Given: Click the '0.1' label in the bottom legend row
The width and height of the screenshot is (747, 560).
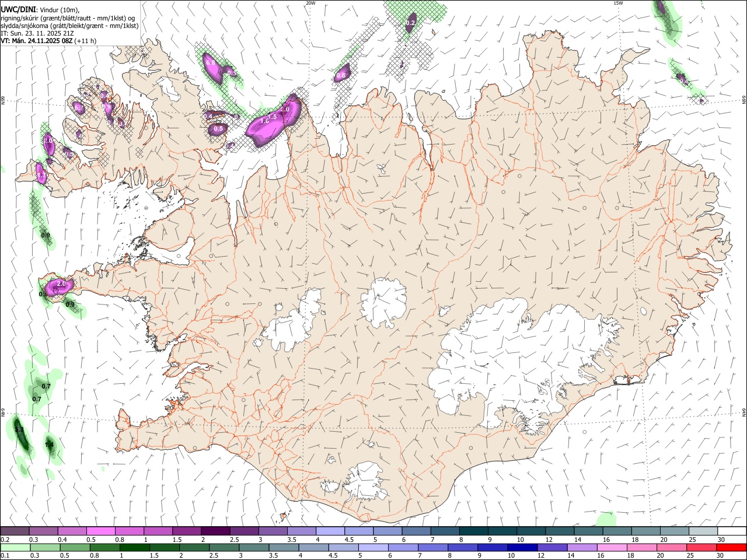Looking at the screenshot, I should pos(5,556).
